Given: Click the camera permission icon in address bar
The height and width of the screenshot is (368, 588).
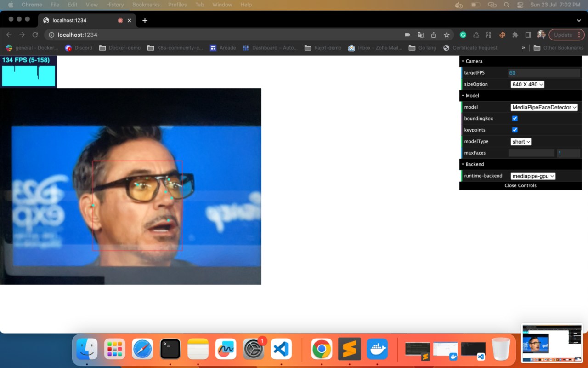Looking at the screenshot, I should click(x=408, y=34).
